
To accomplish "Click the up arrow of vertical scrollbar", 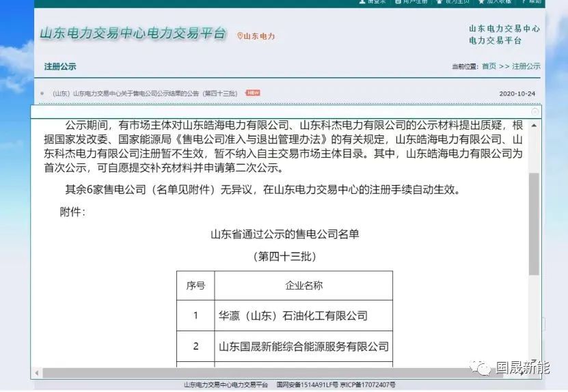I will point(535,126).
